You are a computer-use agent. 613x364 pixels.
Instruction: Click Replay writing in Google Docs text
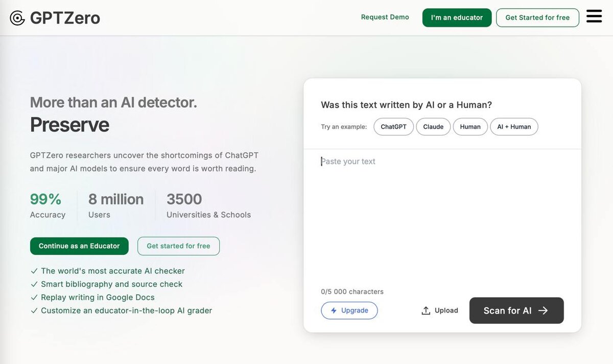click(98, 298)
